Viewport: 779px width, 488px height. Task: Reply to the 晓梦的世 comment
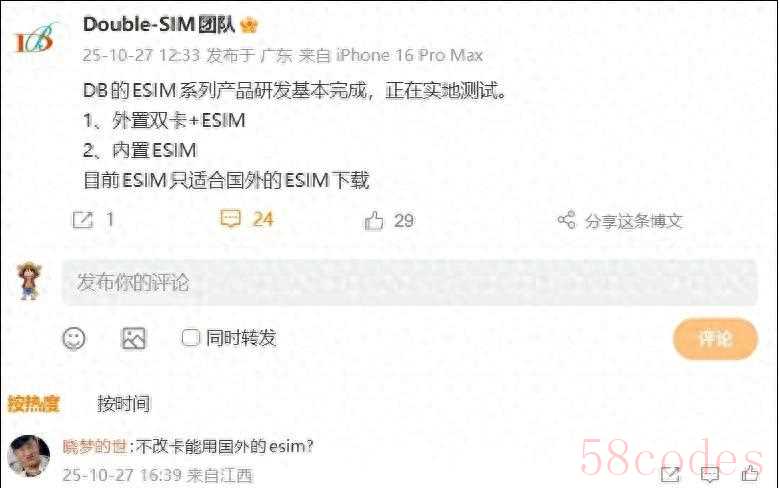[x=709, y=474]
